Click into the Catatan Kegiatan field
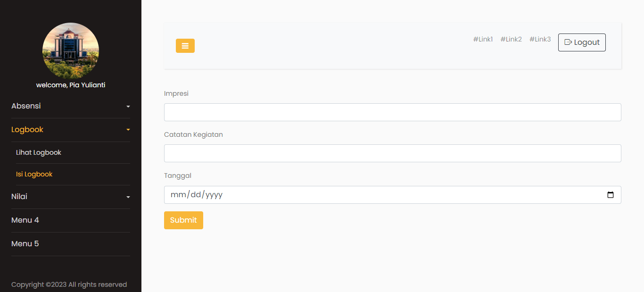The image size is (644, 292). point(392,153)
